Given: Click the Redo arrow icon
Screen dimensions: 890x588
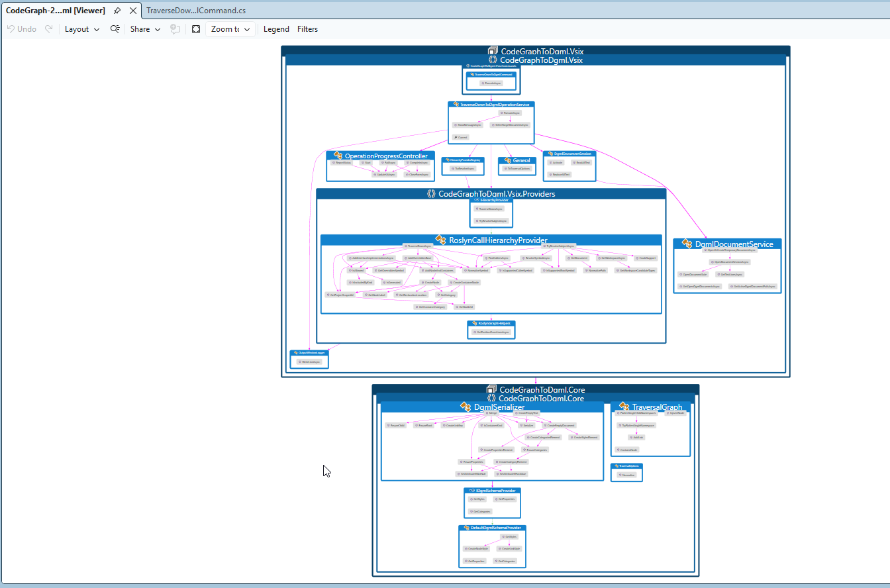Looking at the screenshot, I should 49,29.
